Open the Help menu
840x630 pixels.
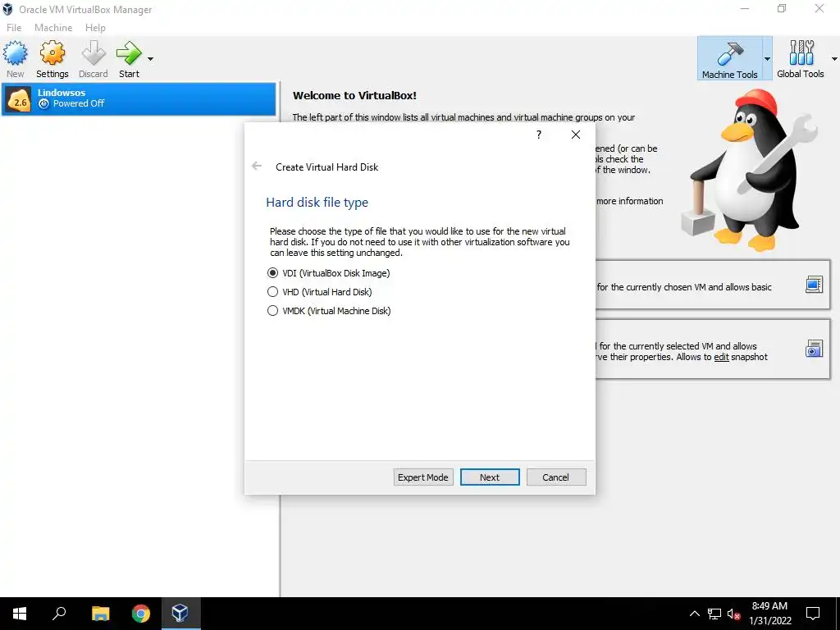tap(95, 27)
